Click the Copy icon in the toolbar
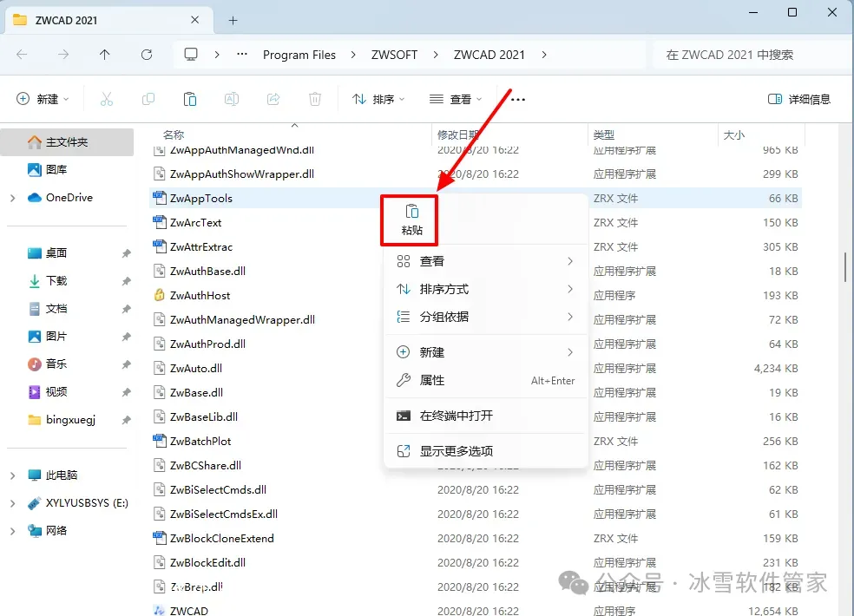This screenshot has height=616, width=854. (148, 99)
